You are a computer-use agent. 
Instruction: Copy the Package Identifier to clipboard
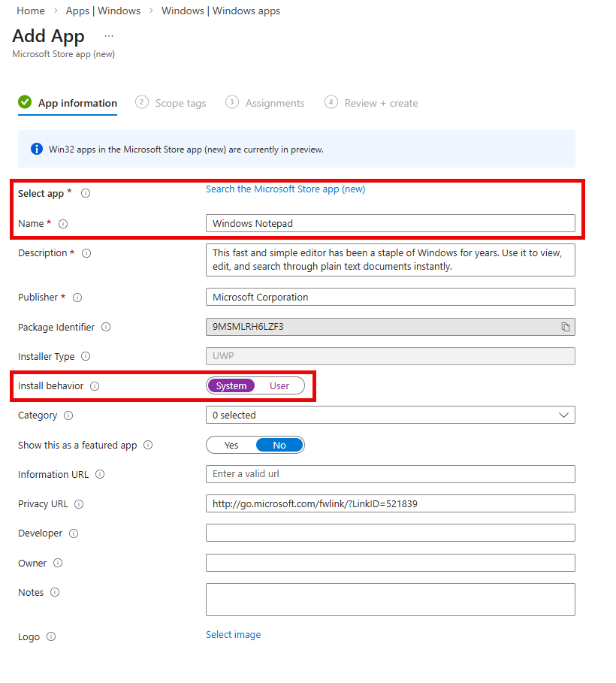pyautogui.click(x=565, y=327)
